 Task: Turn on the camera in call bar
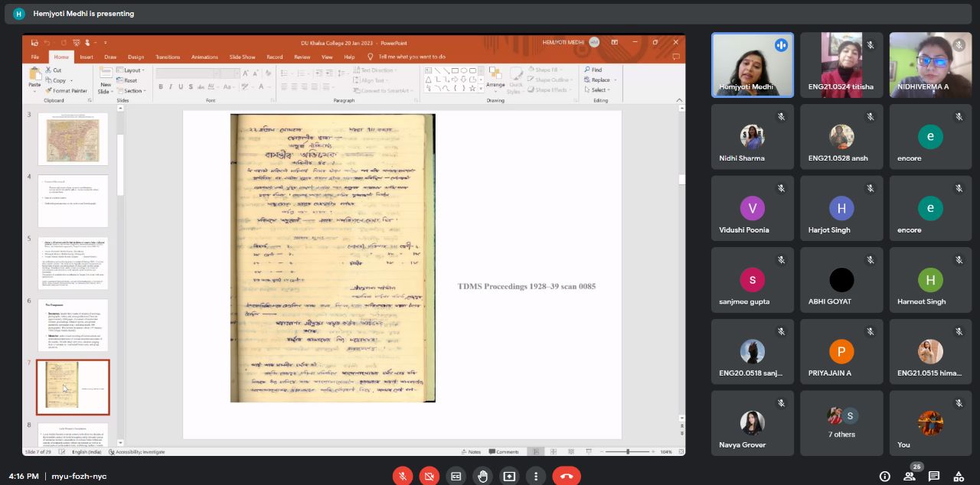coord(430,476)
